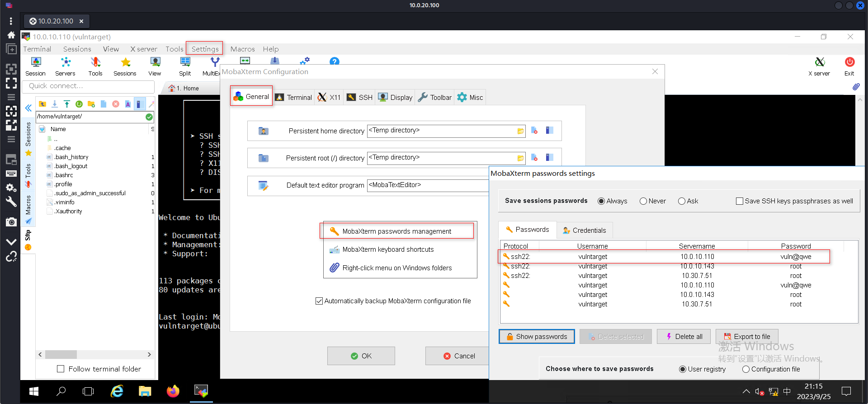Viewport: 868px width, 404px height.
Task: Browse folder for Persistent home directory
Action: point(521,131)
